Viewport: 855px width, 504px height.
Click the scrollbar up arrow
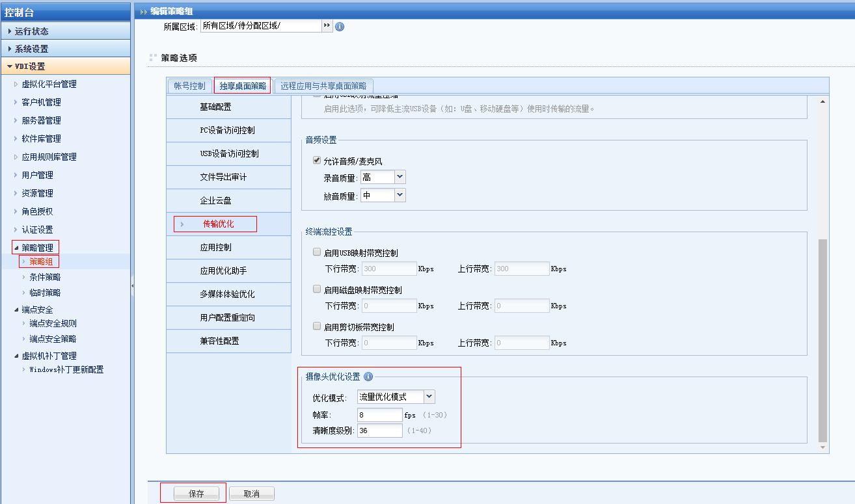click(x=822, y=101)
